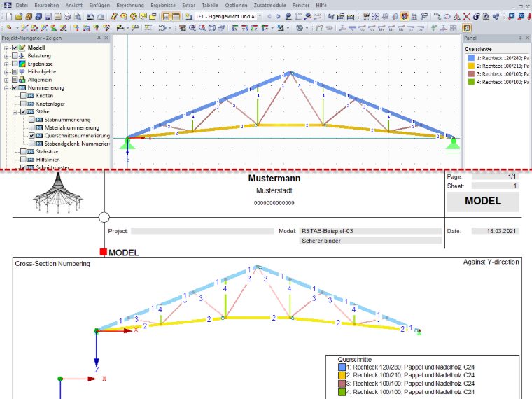Open the Datei menu
Image resolution: width=532 pixels, height=399 pixels.
point(22,5)
